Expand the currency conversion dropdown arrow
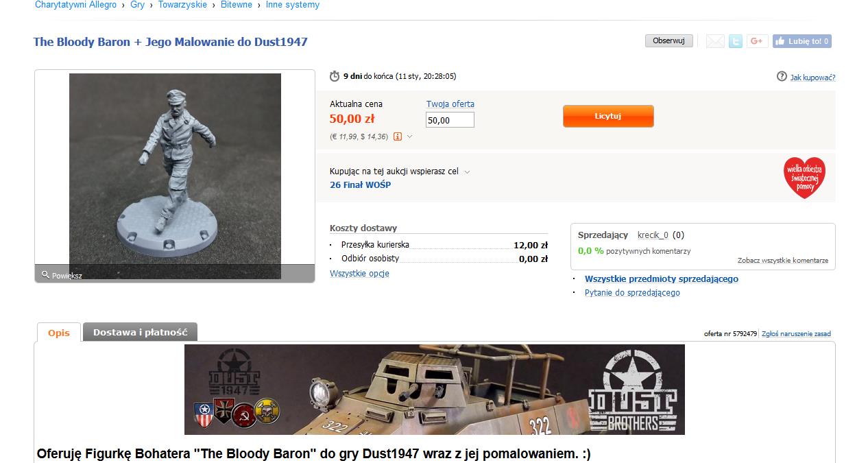Screen dimensions: 868x463 410,136
